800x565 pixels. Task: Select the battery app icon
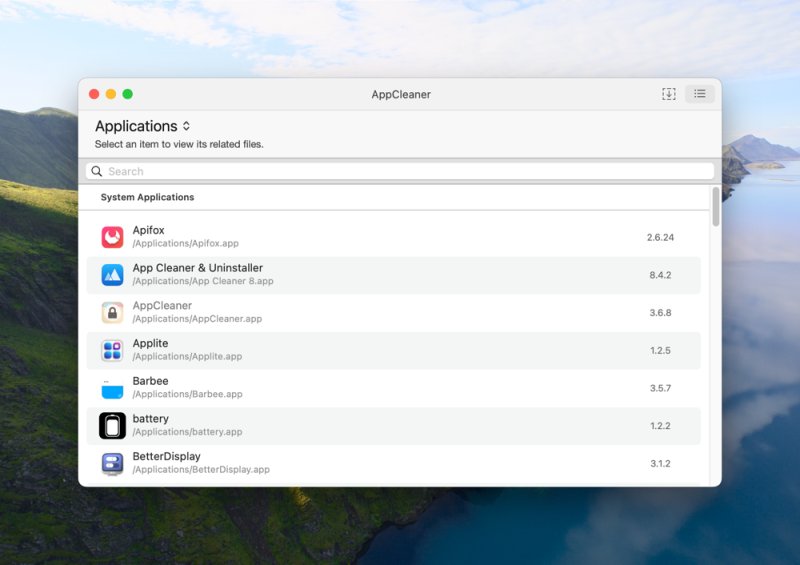coord(112,426)
